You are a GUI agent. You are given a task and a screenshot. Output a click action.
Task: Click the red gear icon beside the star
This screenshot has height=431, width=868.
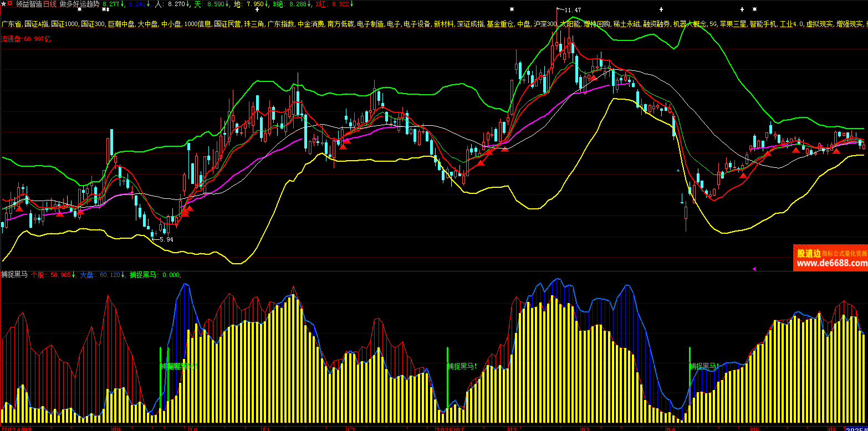[10, 4]
